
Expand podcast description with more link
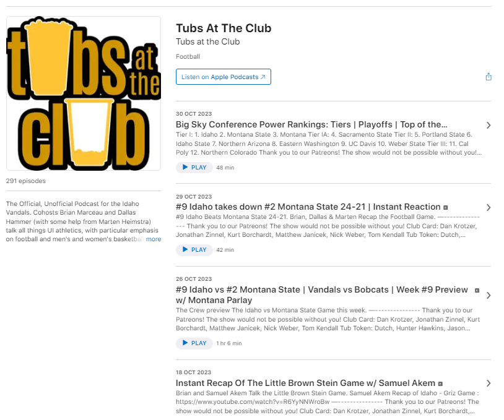(154, 239)
